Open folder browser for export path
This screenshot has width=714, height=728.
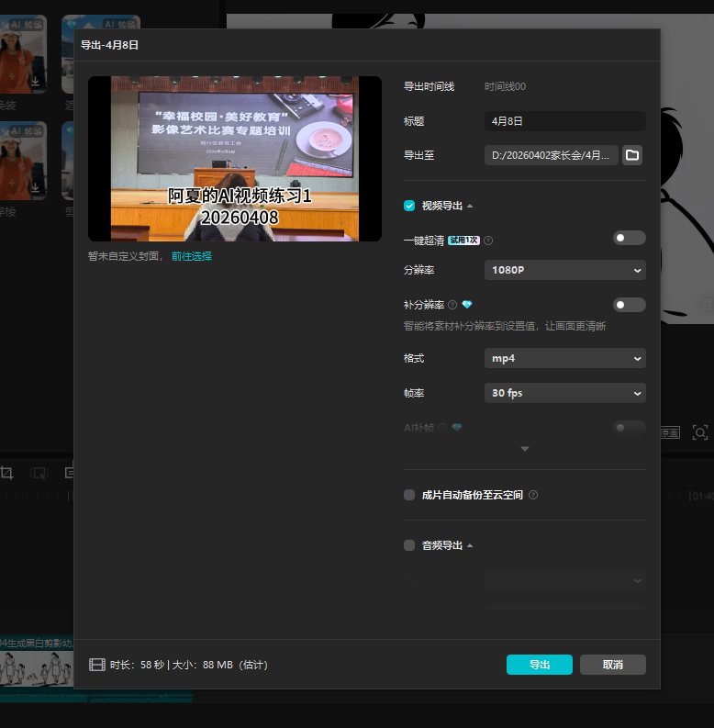tap(631, 155)
